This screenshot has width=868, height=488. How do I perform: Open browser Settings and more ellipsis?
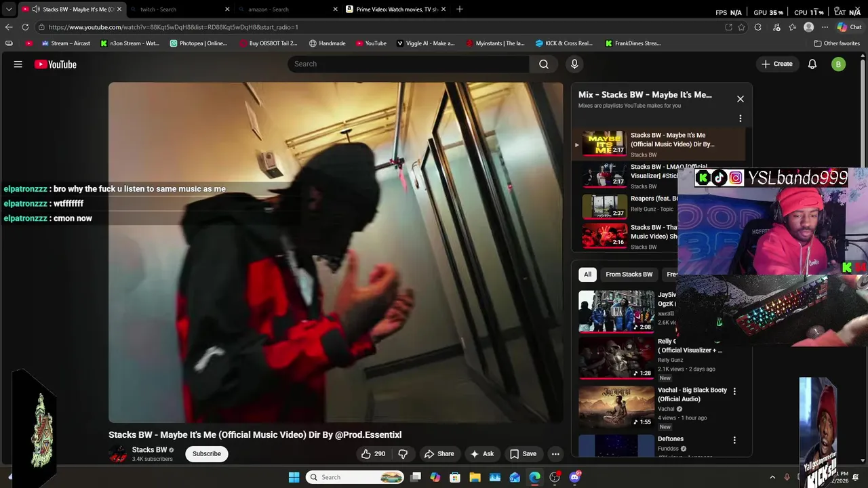(825, 27)
